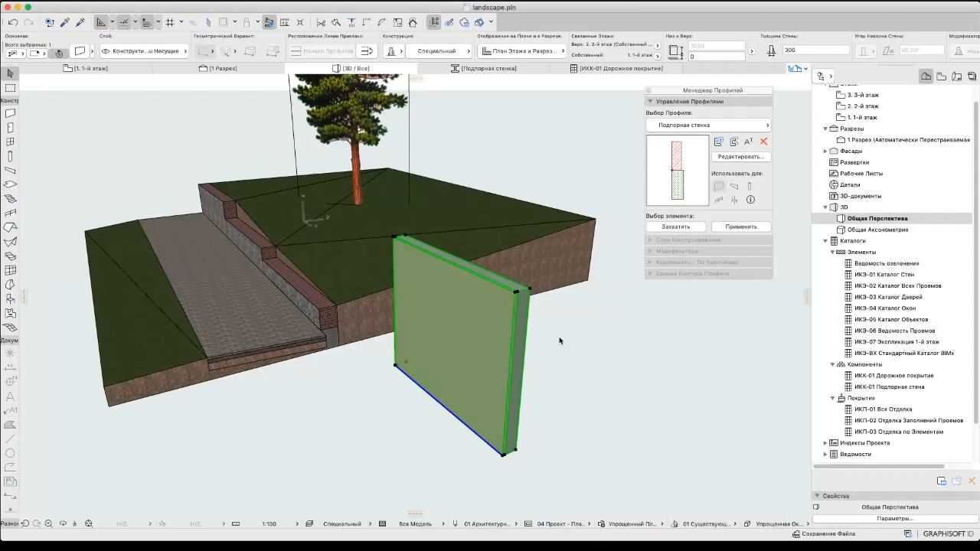This screenshot has width=980, height=551.
Task: Open the house-shaped 3D window icon
Action: 413,22
